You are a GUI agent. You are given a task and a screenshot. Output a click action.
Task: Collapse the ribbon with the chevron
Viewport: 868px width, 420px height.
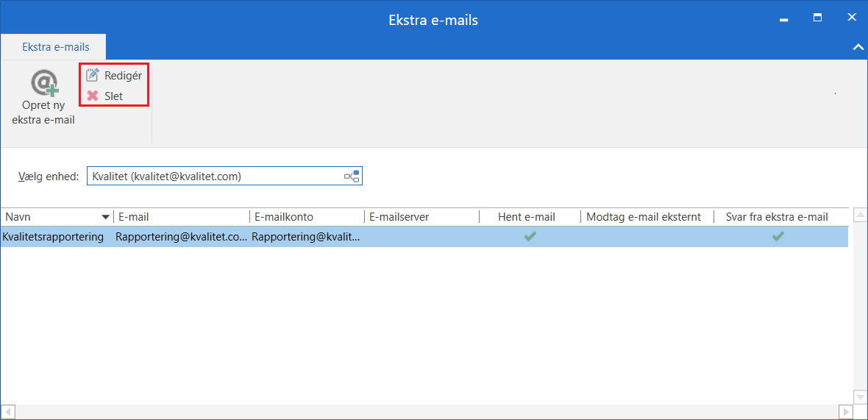pyautogui.click(x=857, y=47)
